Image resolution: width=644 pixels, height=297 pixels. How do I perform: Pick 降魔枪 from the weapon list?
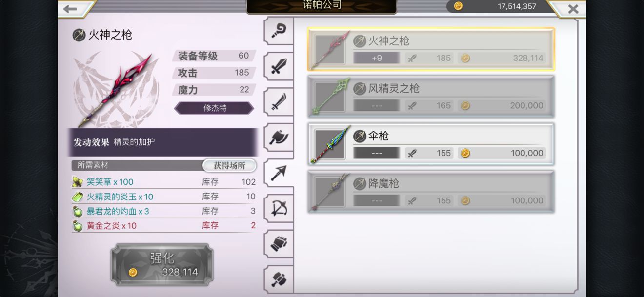[431, 192]
